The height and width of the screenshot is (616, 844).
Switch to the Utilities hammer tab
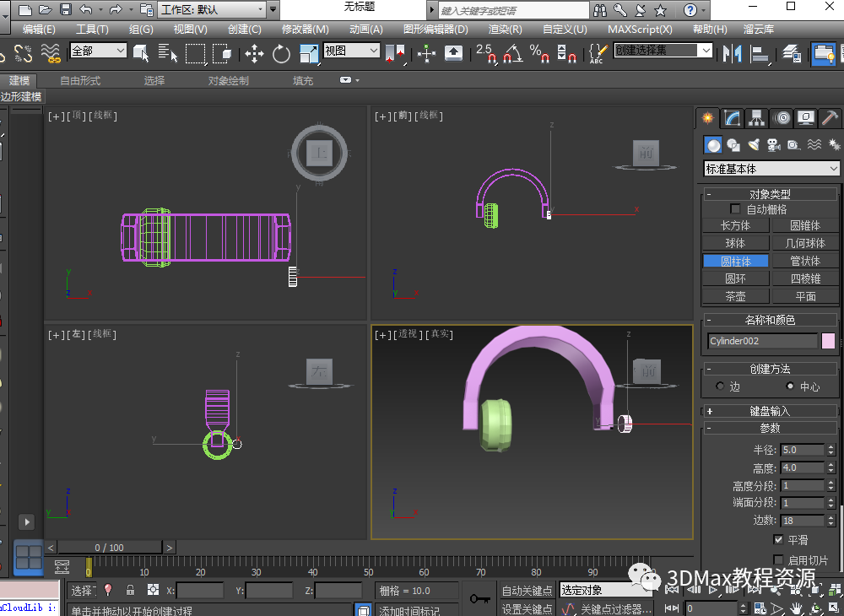coord(830,118)
